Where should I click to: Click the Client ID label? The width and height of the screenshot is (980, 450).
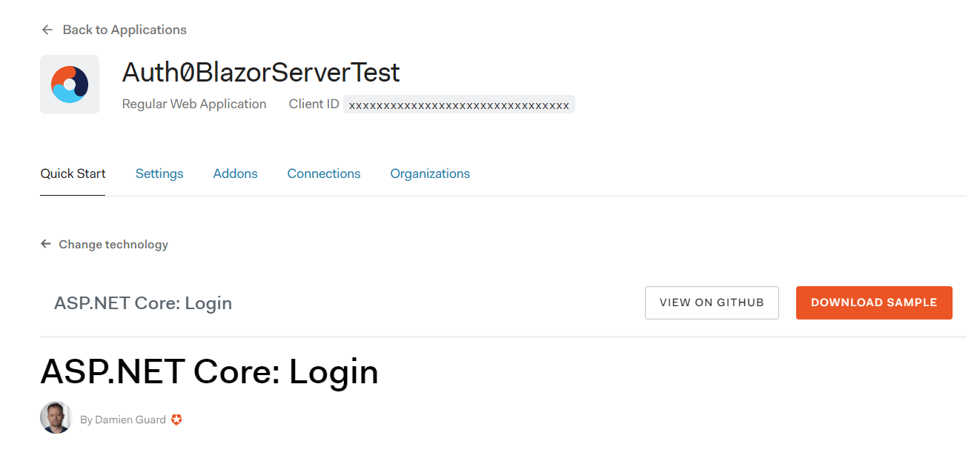click(314, 104)
